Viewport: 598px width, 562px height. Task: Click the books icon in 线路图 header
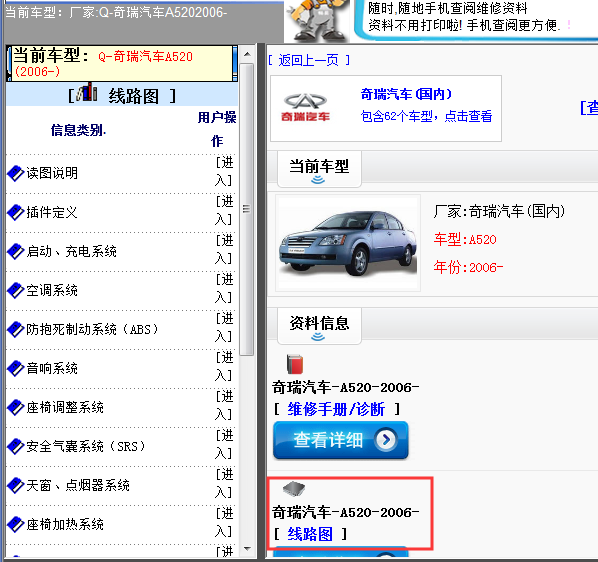click(87, 92)
